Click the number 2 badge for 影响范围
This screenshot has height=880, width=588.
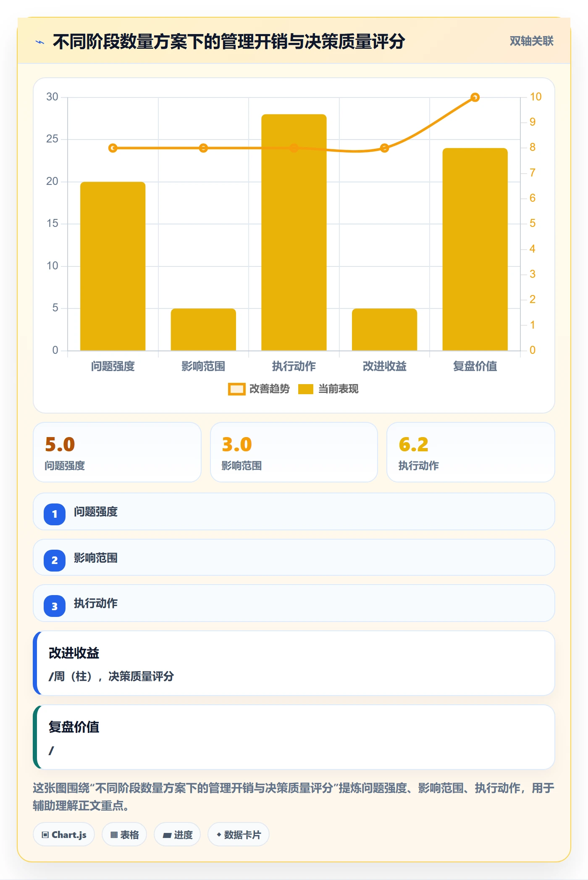tap(55, 560)
